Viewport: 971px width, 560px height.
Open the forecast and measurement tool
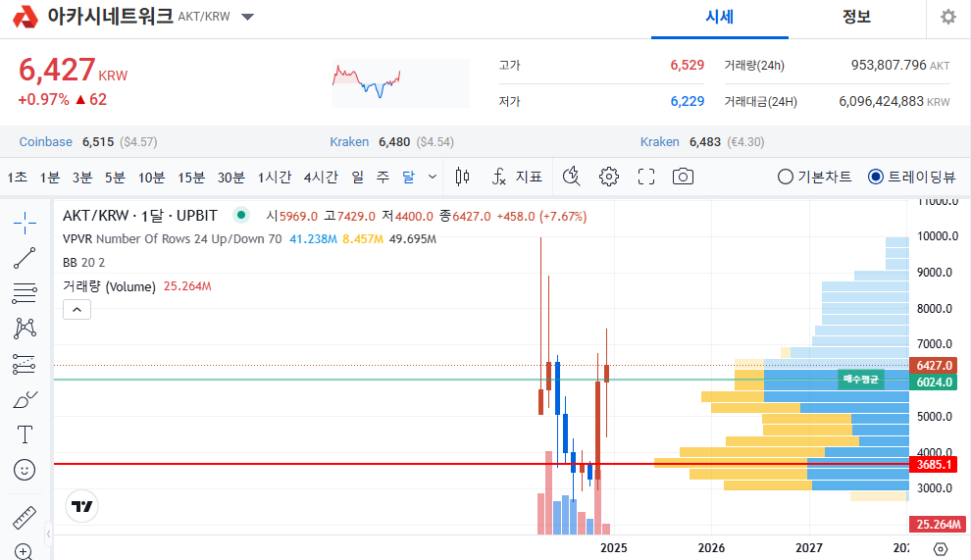tap(25, 364)
